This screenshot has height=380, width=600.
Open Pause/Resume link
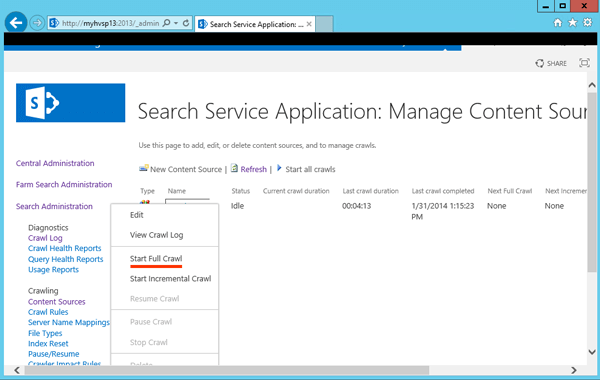[54, 354]
